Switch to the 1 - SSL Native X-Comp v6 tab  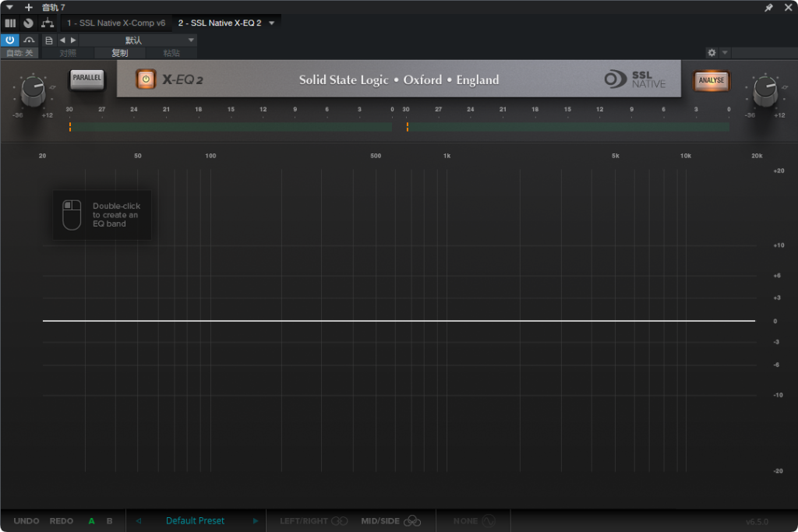tap(116, 23)
